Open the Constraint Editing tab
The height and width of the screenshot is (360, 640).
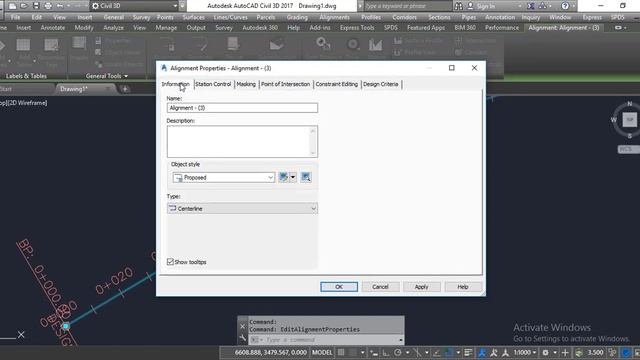pyautogui.click(x=336, y=84)
